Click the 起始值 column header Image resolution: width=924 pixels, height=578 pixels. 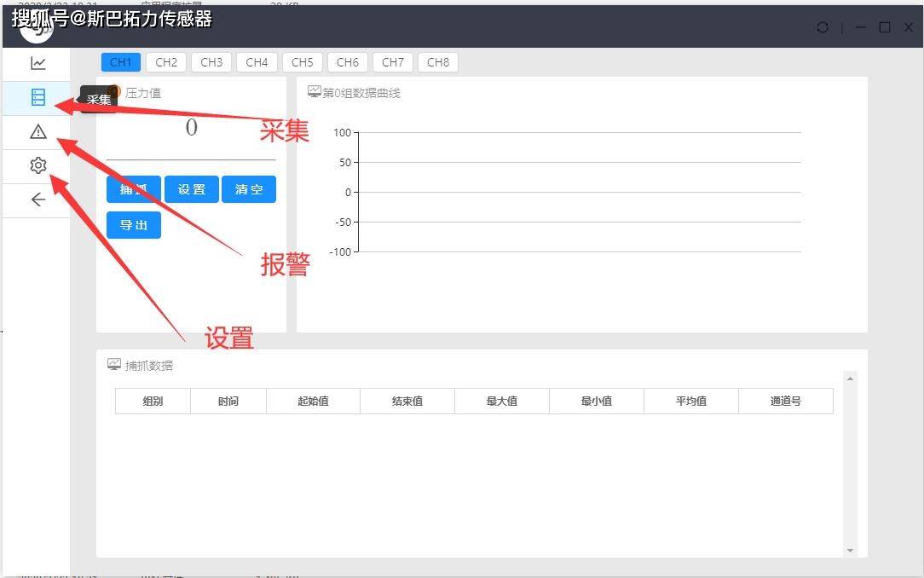(313, 402)
